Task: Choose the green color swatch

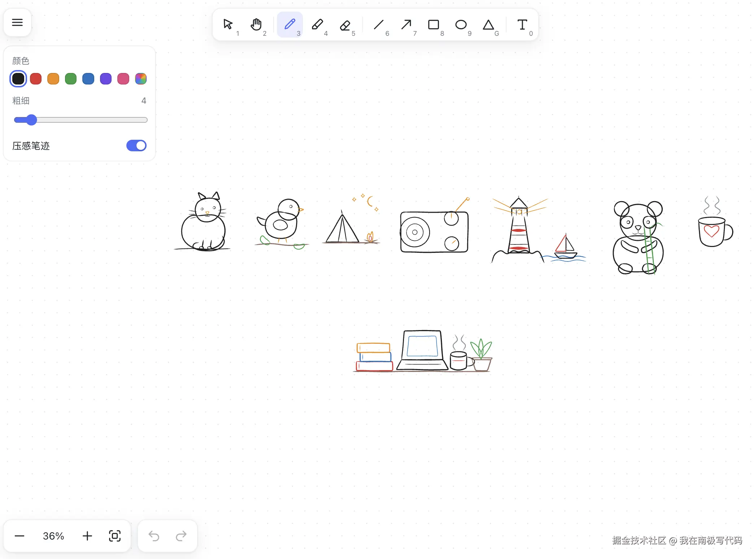Action: pyautogui.click(x=71, y=79)
